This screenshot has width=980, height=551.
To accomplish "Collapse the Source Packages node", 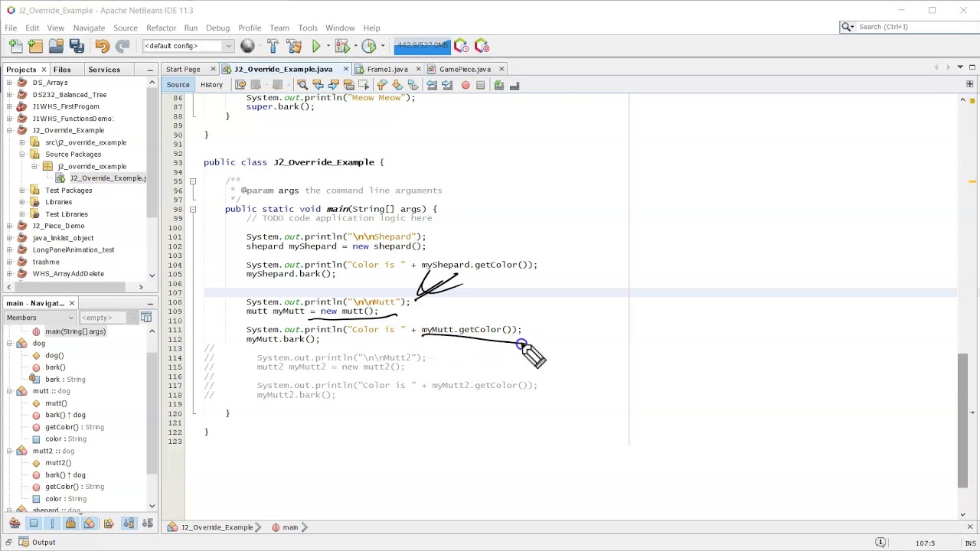I will (x=22, y=154).
